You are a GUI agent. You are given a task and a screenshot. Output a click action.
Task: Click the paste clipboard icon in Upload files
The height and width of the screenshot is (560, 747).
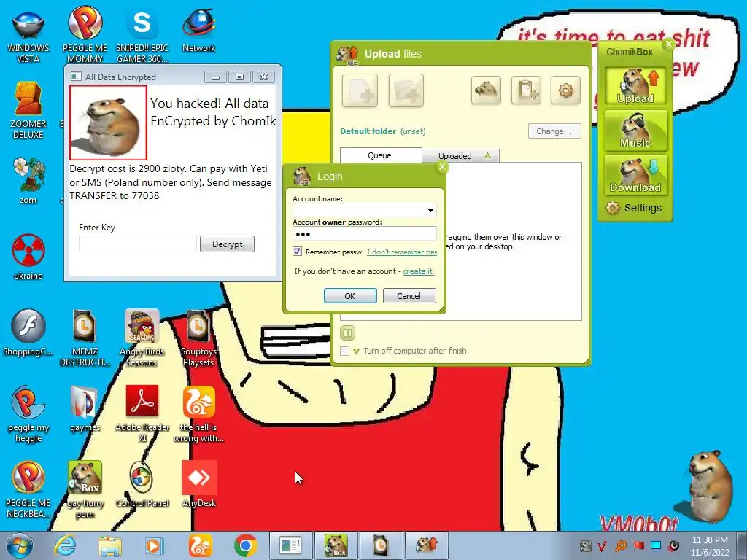(x=526, y=90)
